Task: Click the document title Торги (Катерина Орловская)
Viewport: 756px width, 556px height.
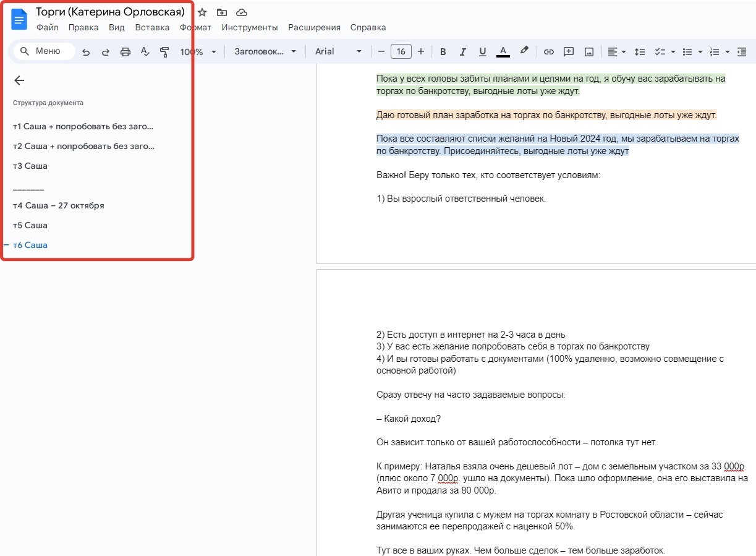Action: 110,12
